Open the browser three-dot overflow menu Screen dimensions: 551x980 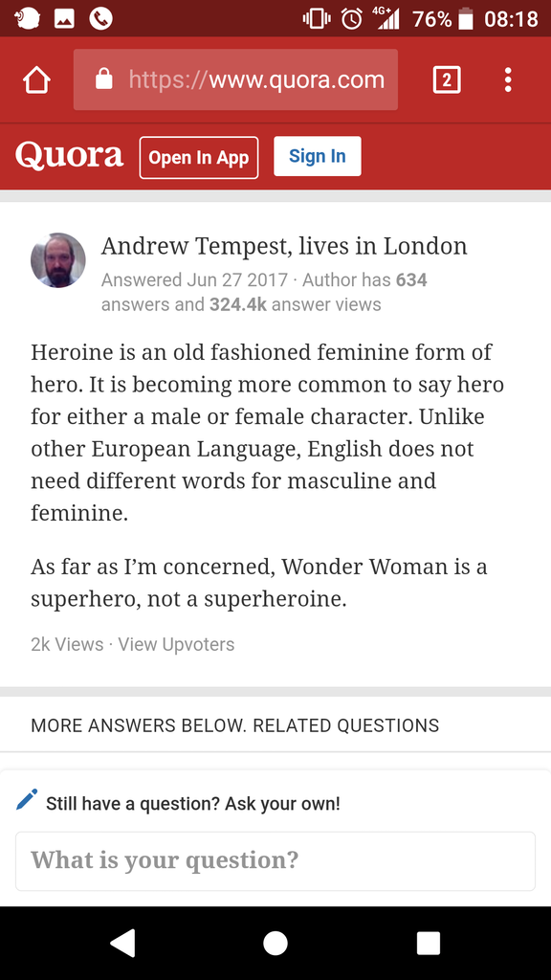point(508,80)
